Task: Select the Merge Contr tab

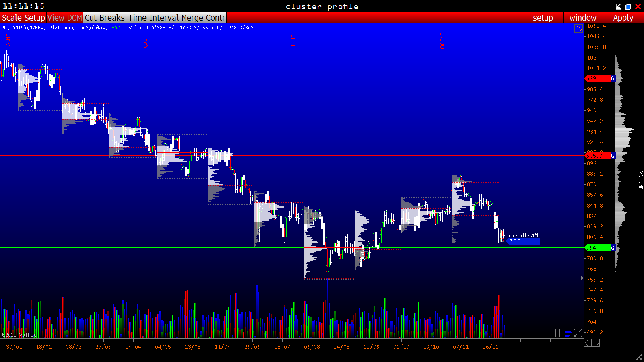Action: pyautogui.click(x=203, y=18)
